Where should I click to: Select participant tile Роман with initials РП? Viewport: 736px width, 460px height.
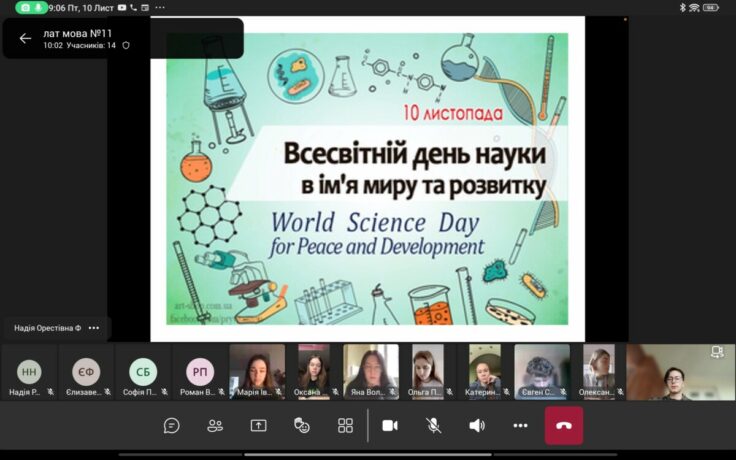tap(200, 373)
